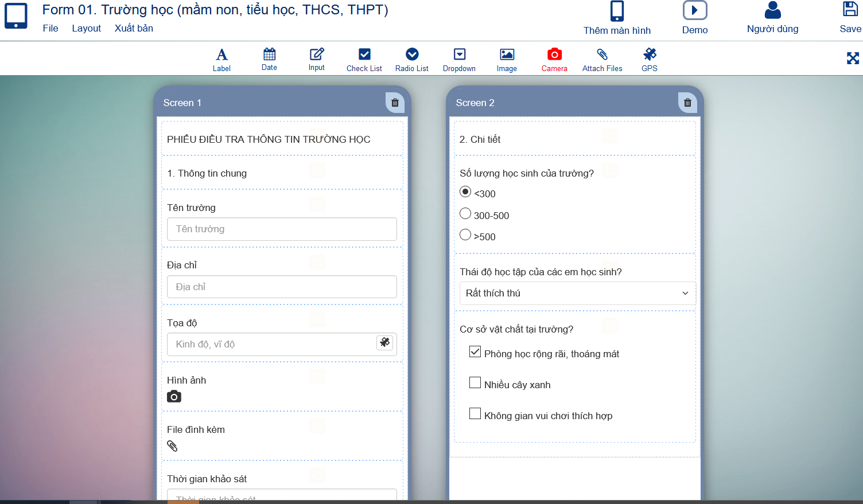This screenshot has width=863, height=504.
Task: Open the File menu
Action: (x=50, y=28)
